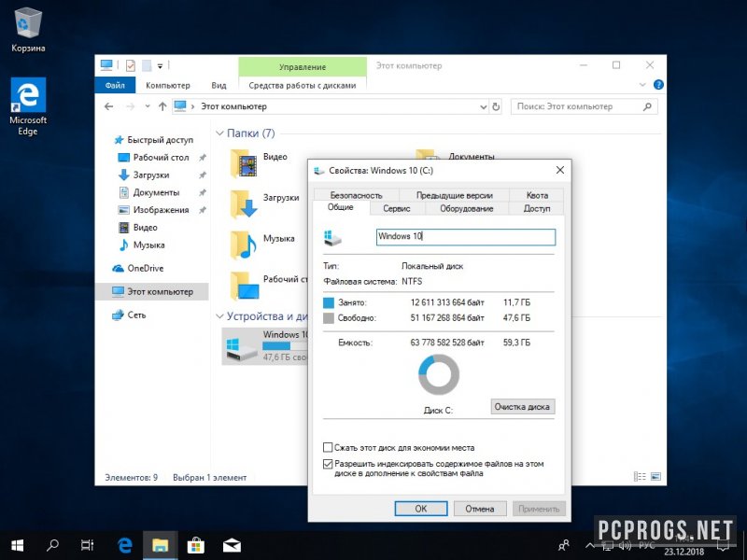
Task: Uncheck Разрешить индексировать содержимое файлов
Action: click(x=328, y=464)
